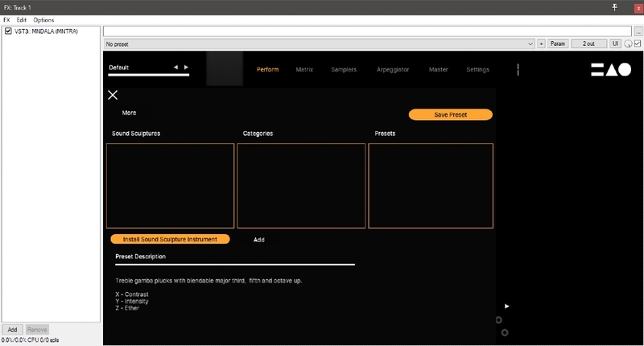This screenshot has height=346, width=644.
Task: Click the Save Preset button
Action: [450, 115]
